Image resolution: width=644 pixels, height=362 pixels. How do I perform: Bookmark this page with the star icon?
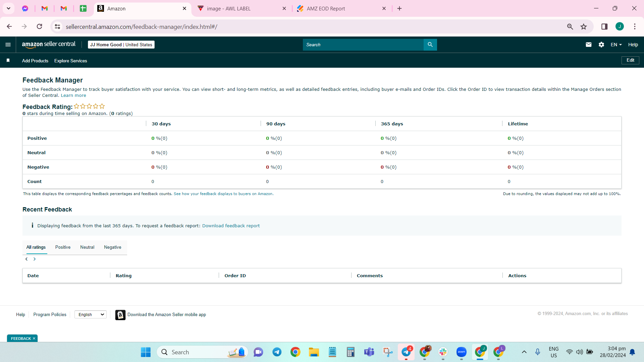584,26
